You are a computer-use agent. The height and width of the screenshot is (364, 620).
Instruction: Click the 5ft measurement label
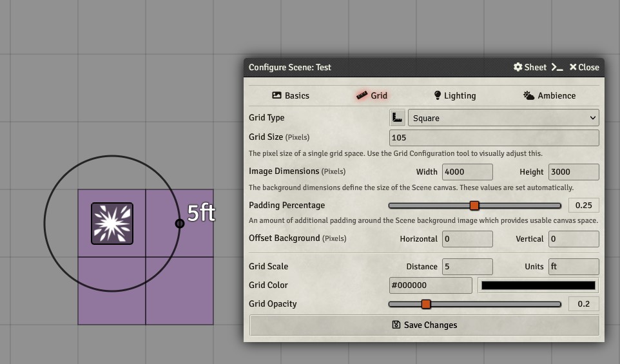[x=201, y=213]
